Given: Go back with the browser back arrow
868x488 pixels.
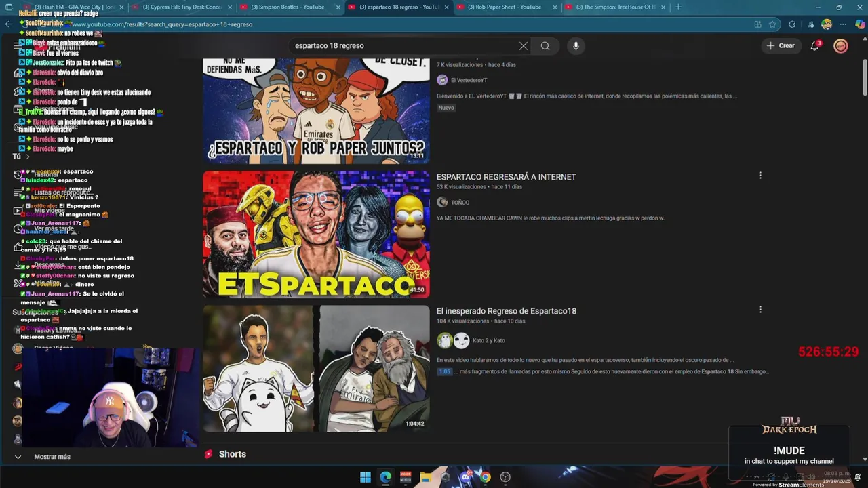Looking at the screenshot, I should pos(9,24).
